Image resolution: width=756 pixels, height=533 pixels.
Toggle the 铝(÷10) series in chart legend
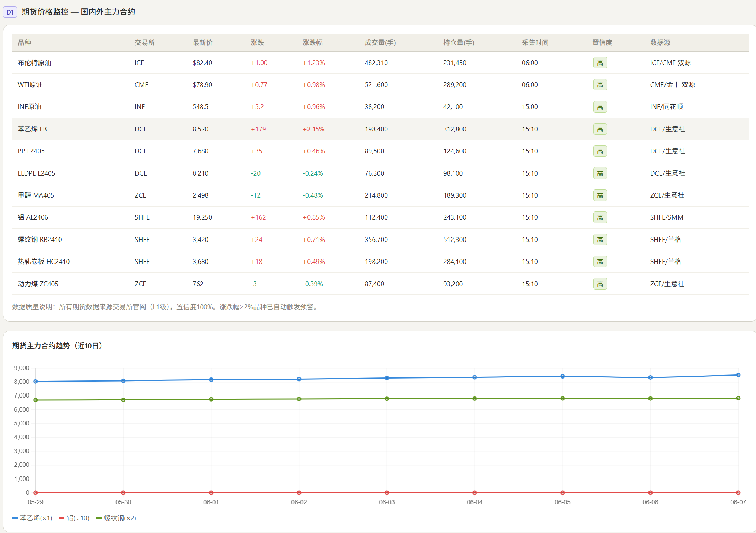tap(74, 518)
